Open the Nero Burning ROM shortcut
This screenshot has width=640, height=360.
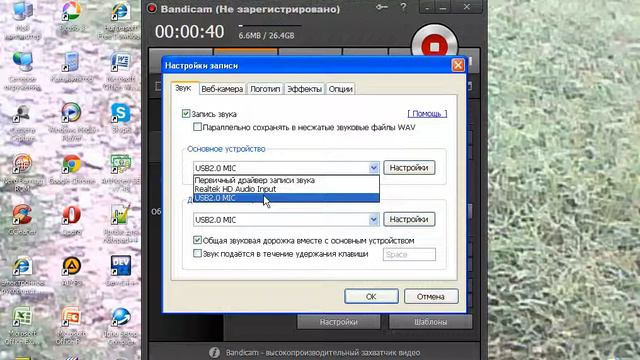(x=22, y=164)
